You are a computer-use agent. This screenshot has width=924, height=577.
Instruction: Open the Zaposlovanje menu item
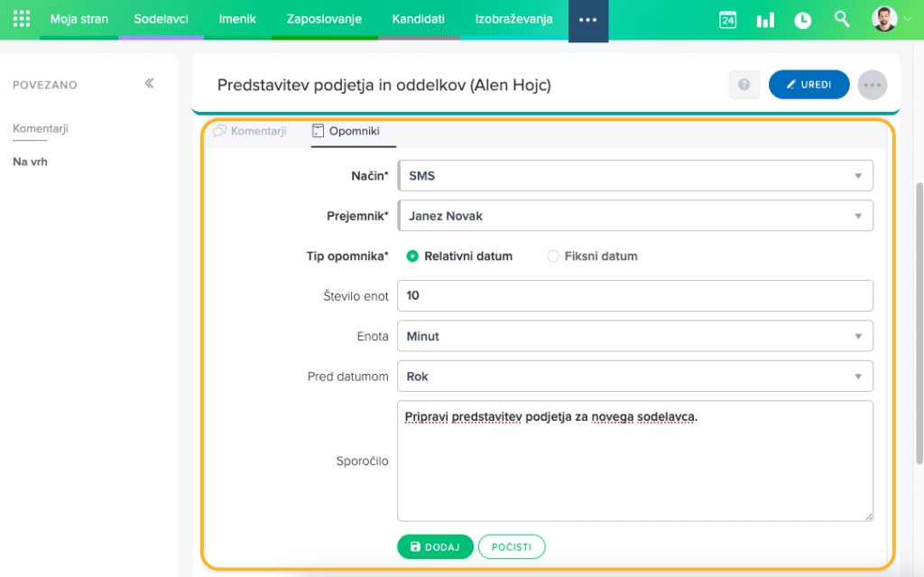324,19
